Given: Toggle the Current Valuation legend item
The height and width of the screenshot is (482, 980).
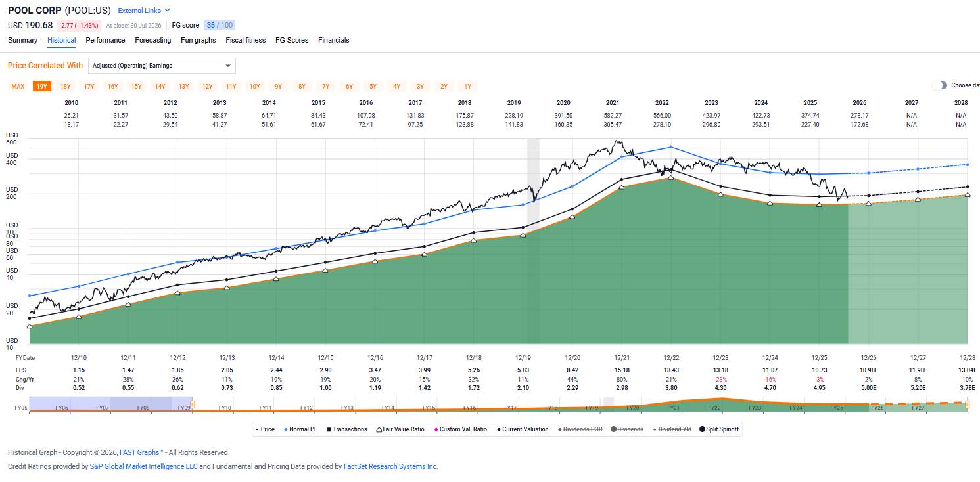Looking at the screenshot, I should click(x=523, y=429).
